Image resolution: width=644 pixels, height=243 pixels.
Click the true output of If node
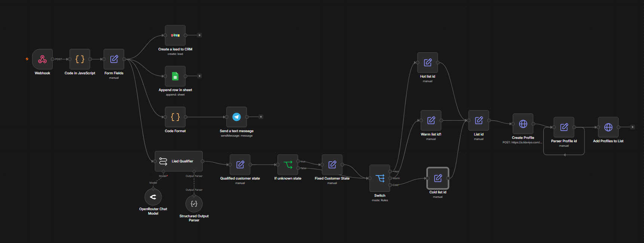pyautogui.click(x=298, y=161)
